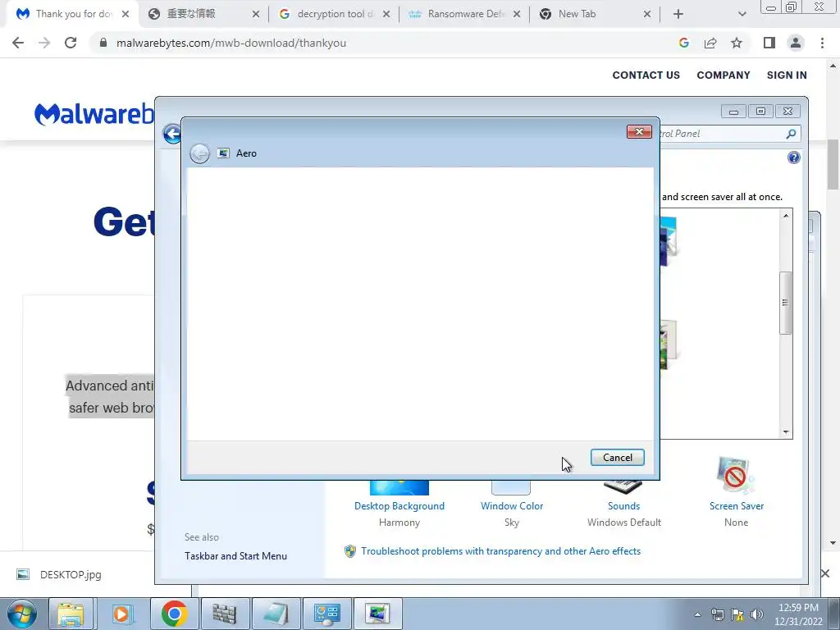
Task: Open the Chrome profile icon
Action: coord(796,43)
